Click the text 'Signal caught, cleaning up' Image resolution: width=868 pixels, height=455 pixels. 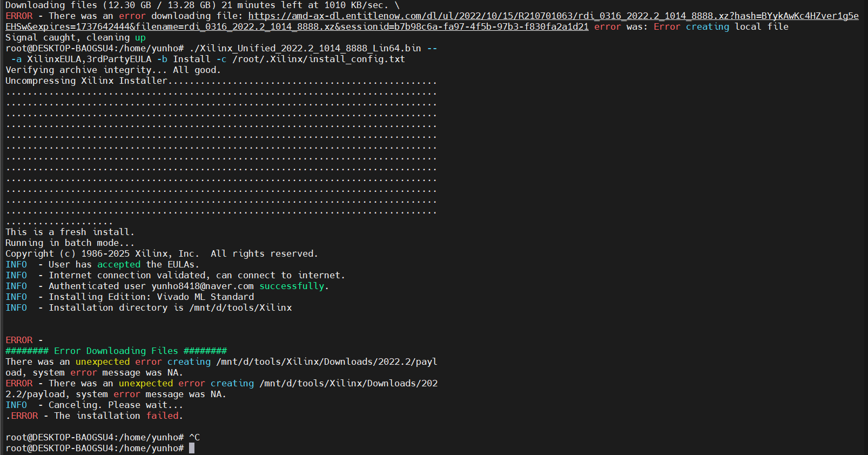[76, 37]
